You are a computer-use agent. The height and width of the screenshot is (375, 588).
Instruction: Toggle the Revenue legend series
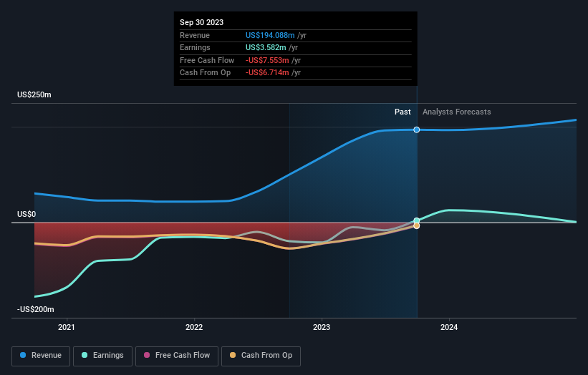[x=41, y=356]
